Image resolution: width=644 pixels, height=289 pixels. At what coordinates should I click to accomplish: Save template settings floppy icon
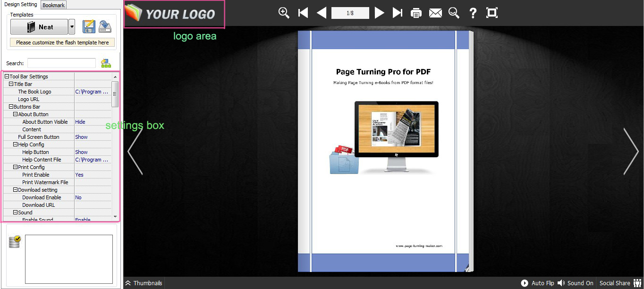pos(89,27)
